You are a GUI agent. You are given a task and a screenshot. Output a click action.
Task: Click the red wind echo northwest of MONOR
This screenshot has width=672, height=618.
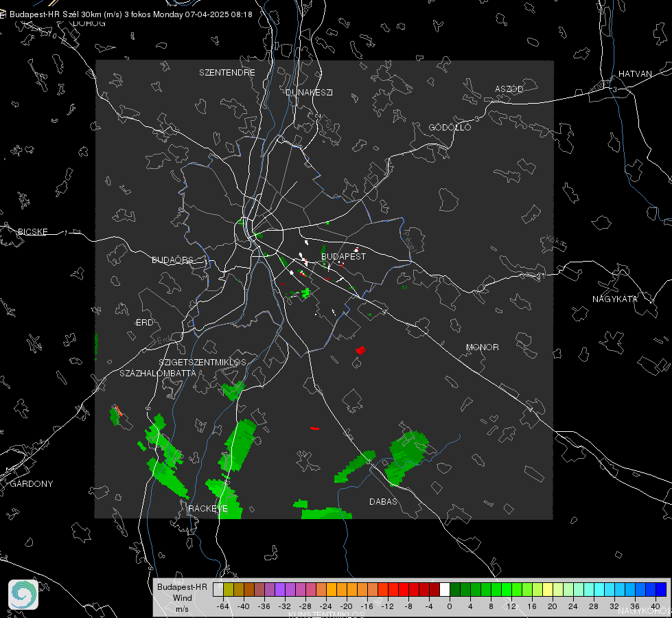pyautogui.click(x=360, y=350)
